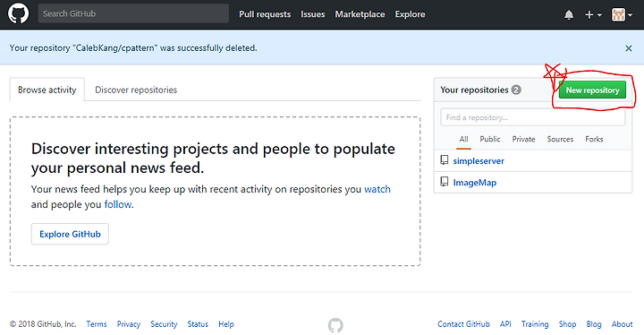Dismiss the repository deleted banner

[x=629, y=48]
